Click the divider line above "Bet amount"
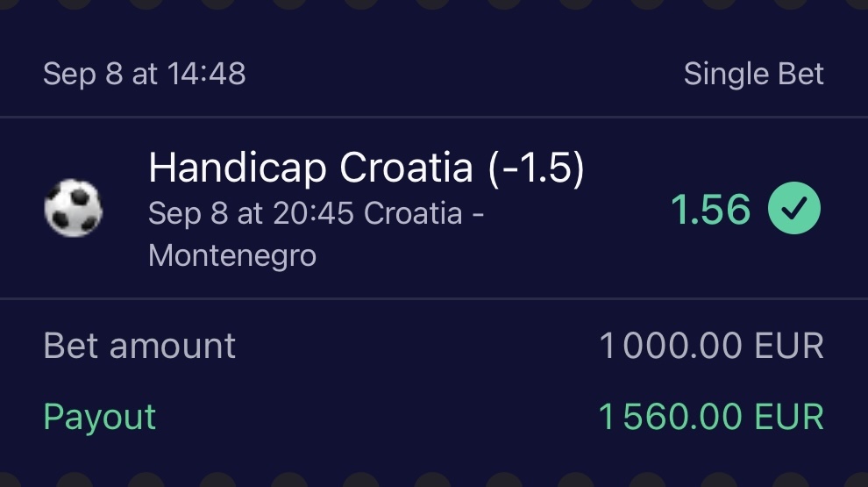This screenshot has width=868, height=487. tap(434, 298)
